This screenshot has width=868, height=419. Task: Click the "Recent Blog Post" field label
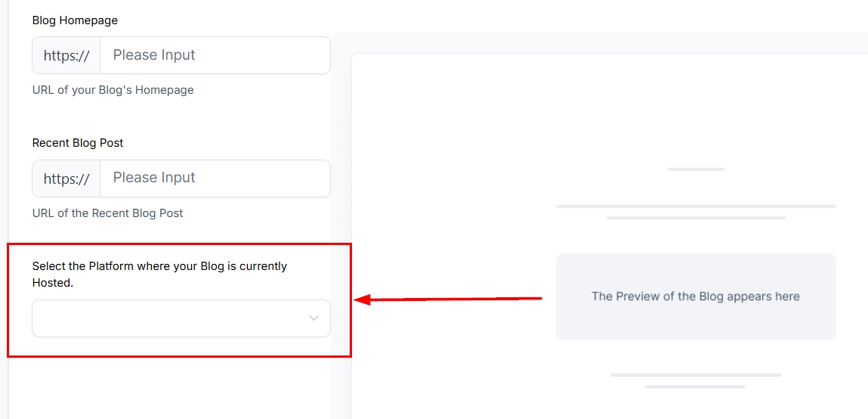click(78, 143)
